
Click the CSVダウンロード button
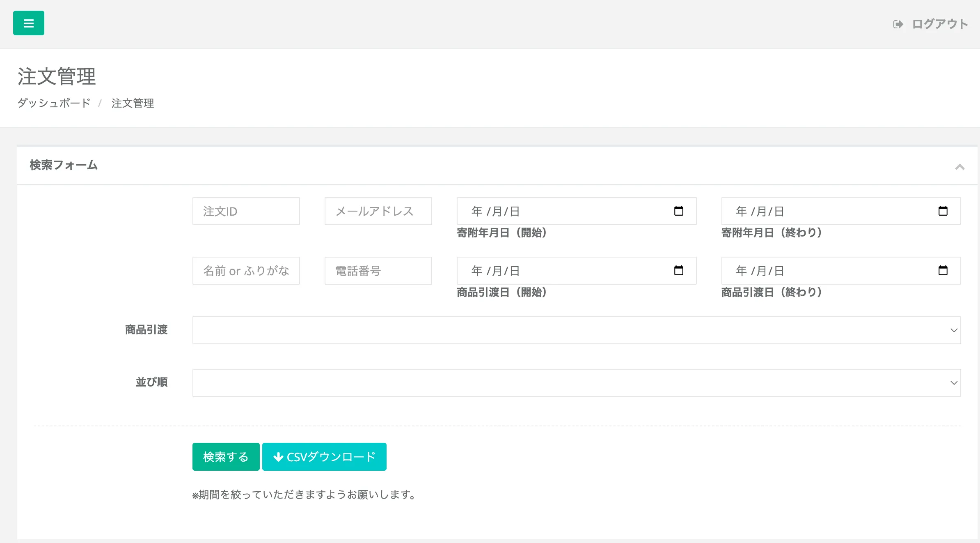(324, 457)
